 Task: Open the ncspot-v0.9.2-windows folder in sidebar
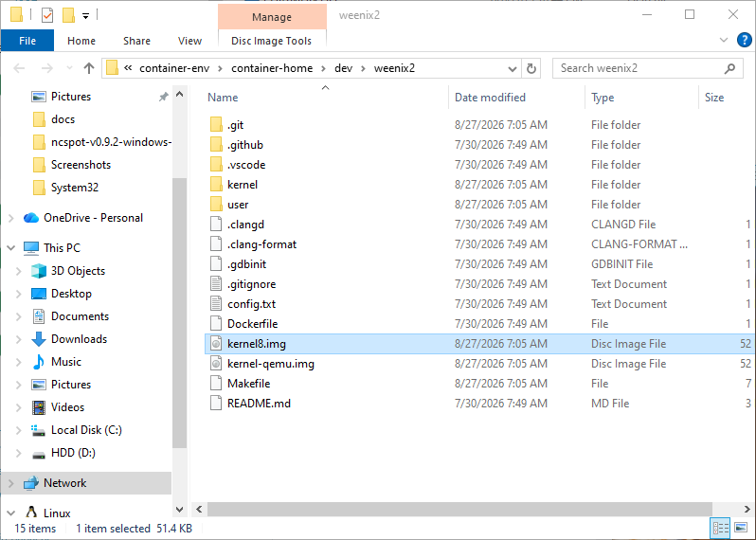111,142
